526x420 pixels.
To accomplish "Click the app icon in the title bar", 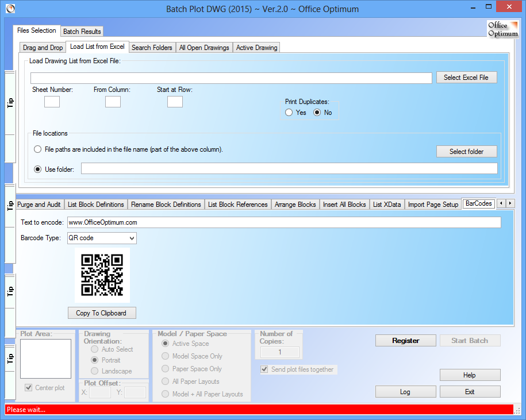I will tap(10, 9).
